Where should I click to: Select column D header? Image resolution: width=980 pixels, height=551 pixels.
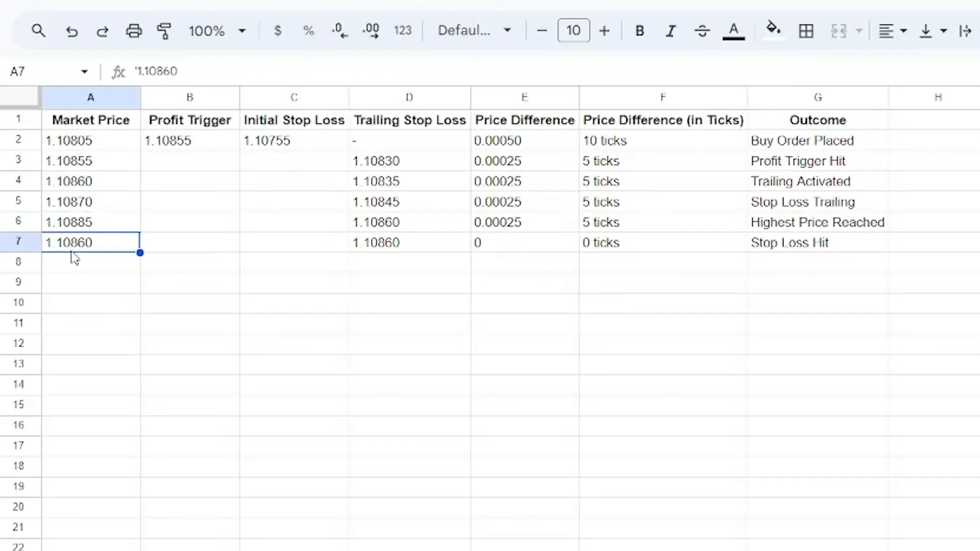(x=409, y=97)
